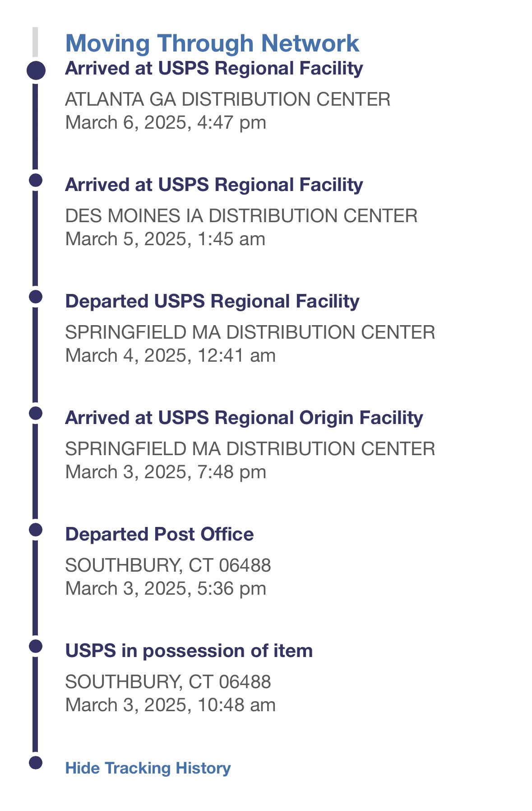Click the Moving Through Network heading
The height and width of the screenshot is (811, 532).
coord(212,43)
